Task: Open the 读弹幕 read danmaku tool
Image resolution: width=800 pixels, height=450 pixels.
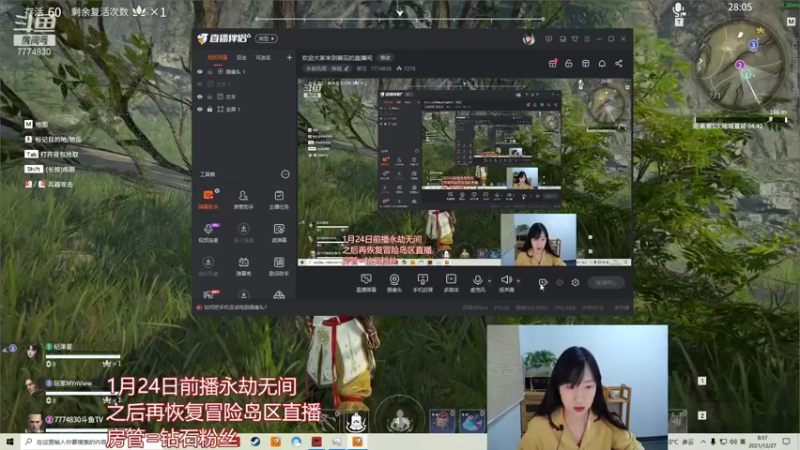Action: coord(279,233)
